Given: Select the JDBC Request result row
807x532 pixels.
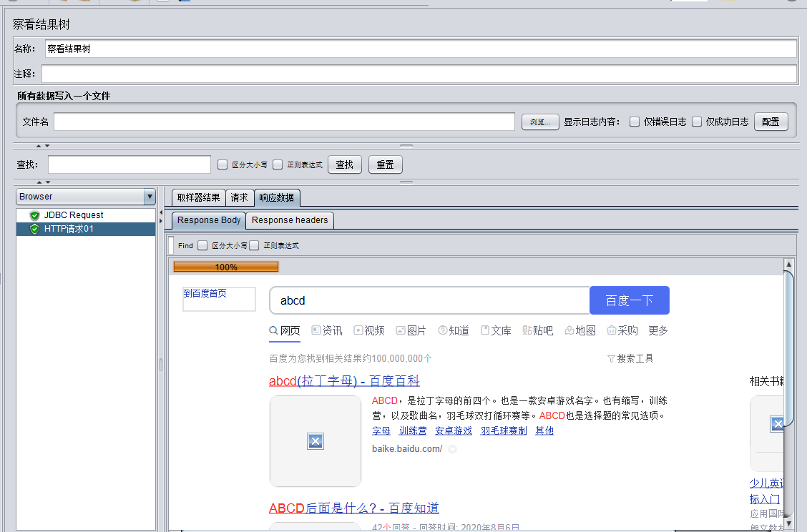Looking at the screenshot, I should 85,215.
